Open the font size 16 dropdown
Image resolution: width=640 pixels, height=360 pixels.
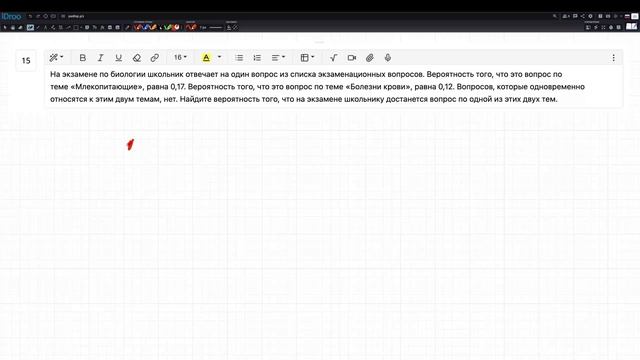tap(180, 58)
